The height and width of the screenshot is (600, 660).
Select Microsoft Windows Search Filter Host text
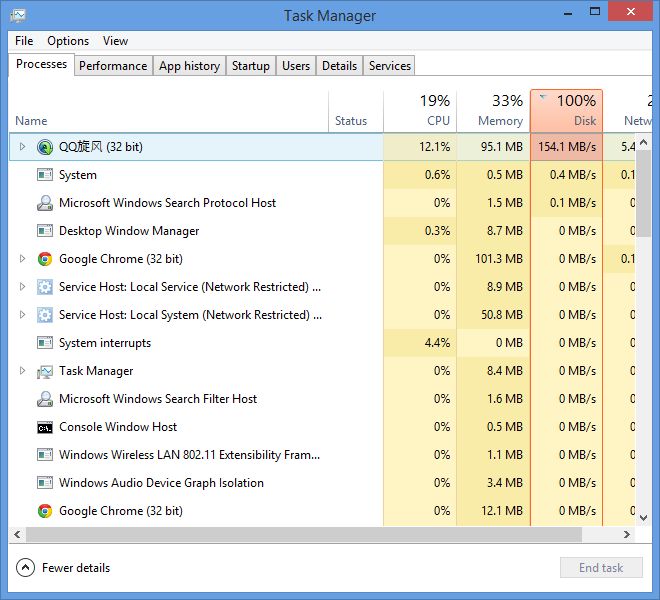pos(158,399)
